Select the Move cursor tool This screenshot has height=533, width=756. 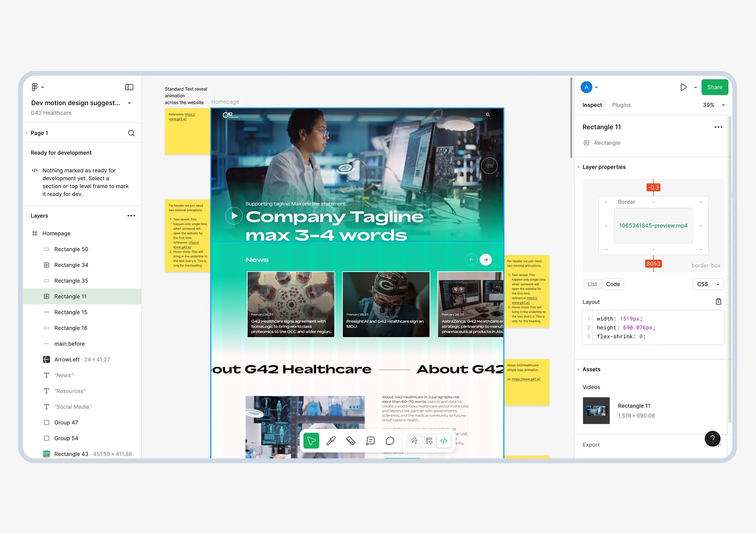[311, 441]
